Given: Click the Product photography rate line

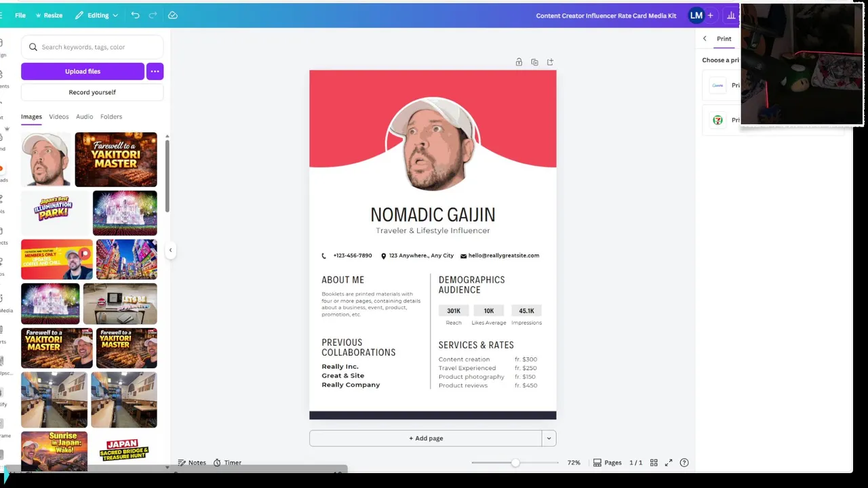Looking at the screenshot, I should (488, 377).
